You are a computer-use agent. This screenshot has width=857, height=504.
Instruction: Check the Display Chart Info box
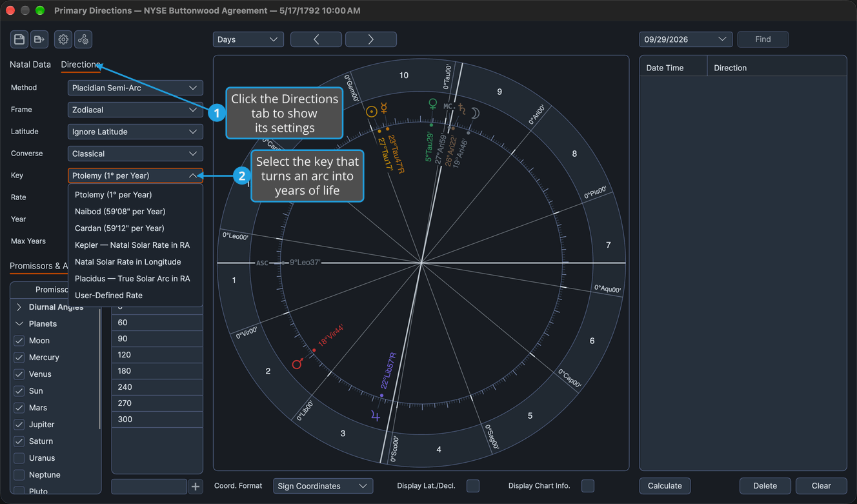(588, 486)
